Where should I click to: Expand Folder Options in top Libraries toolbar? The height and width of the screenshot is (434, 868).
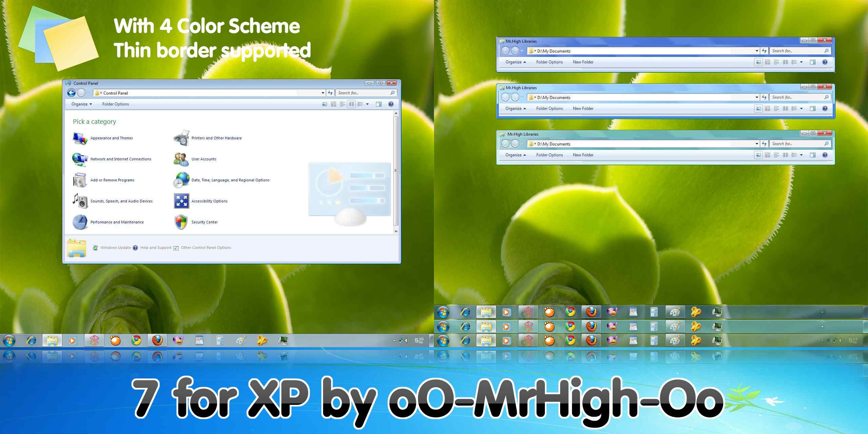[x=548, y=62]
